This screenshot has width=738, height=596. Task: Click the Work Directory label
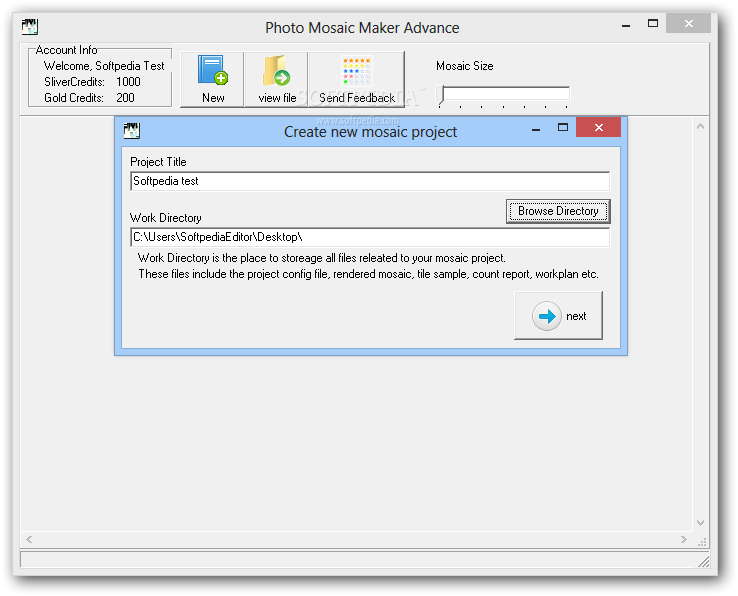pyautogui.click(x=166, y=218)
